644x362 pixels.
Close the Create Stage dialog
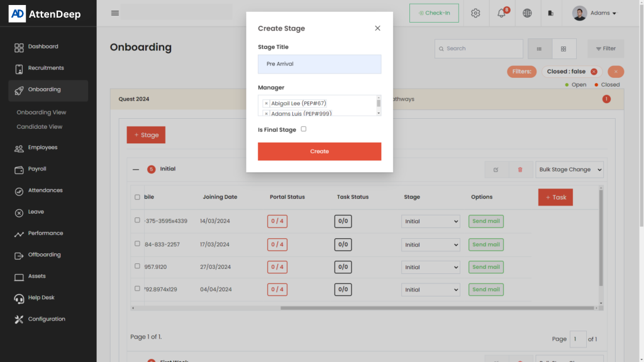tap(377, 28)
